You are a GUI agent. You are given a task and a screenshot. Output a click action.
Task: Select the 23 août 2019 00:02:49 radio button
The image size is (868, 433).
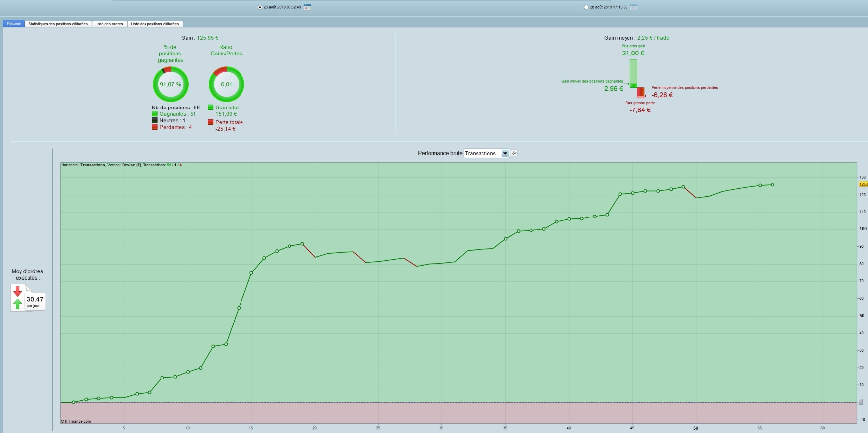260,7
